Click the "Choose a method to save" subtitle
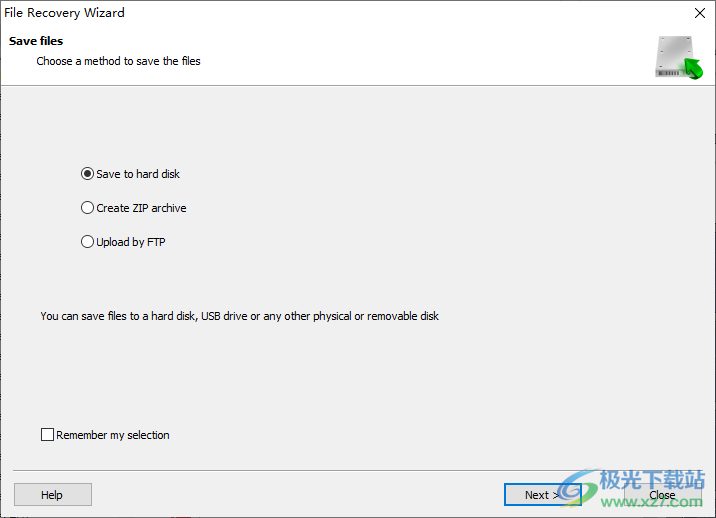Image resolution: width=716 pixels, height=518 pixels. [118, 61]
